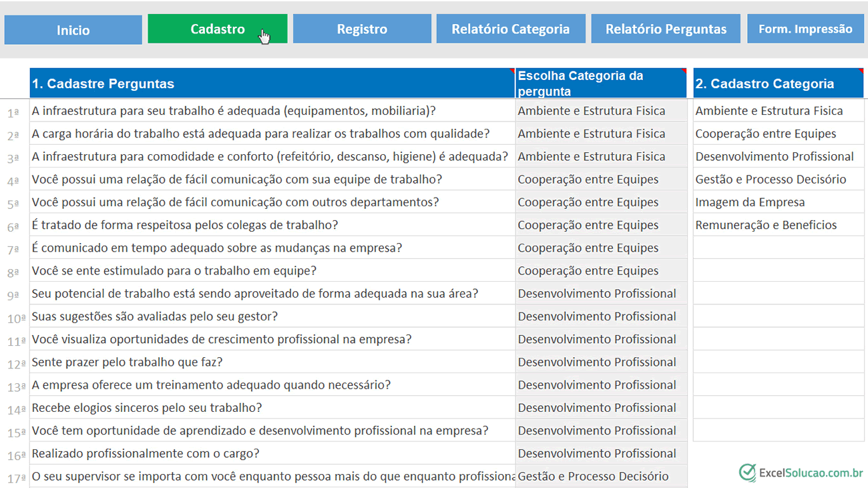
Task: Select question 'comunicação com outros departamentos'
Action: tap(272, 202)
